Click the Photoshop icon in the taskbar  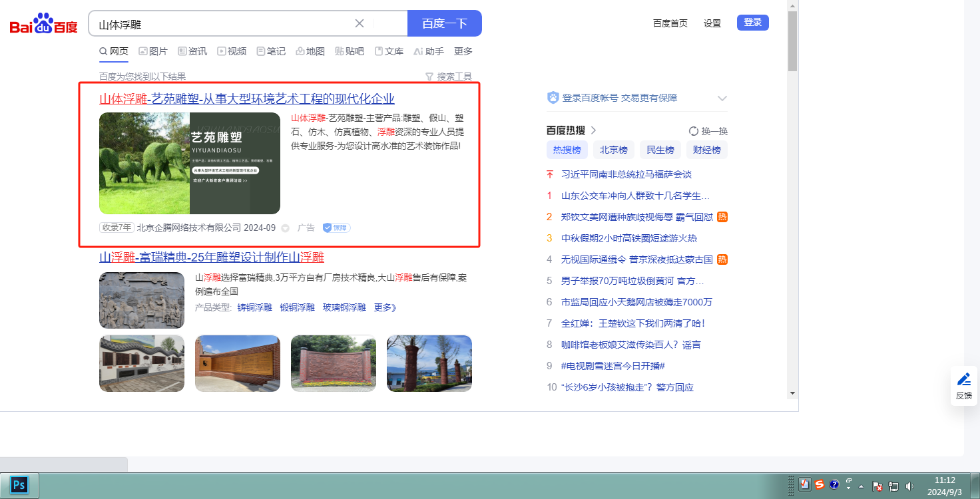click(x=19, y=485)
